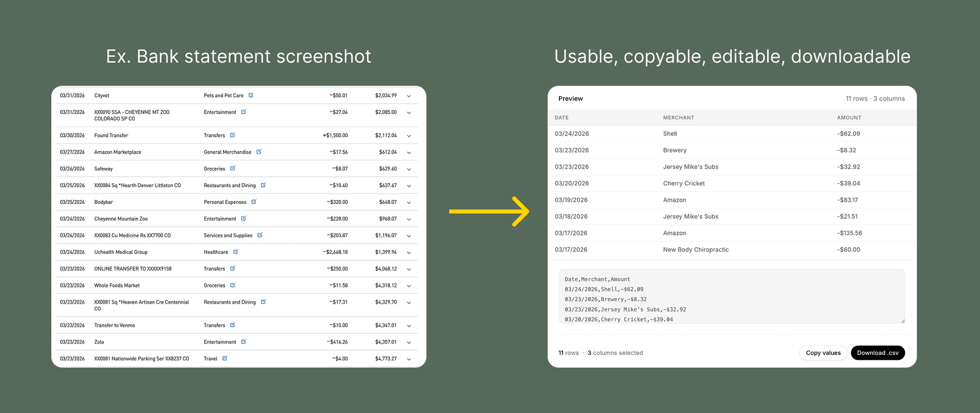Edit category icon for Transfer to Venmo row
This screenshot has width=980, height=413.
[x=233, y=325]
